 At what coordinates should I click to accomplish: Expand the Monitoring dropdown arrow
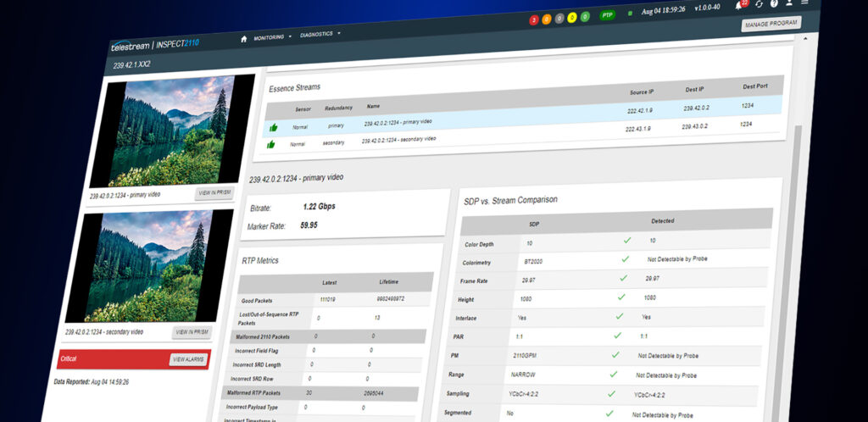coord(290,37)
